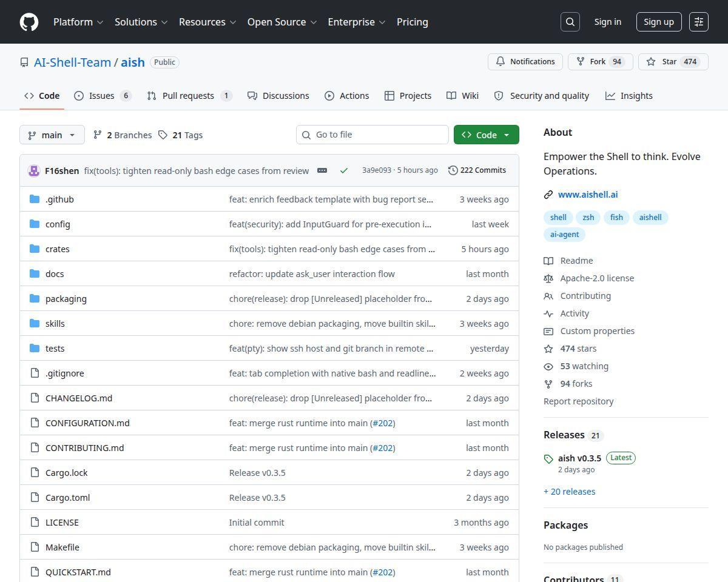
Task: Open commit hash 3a9e093
Action: coord(377,170)
